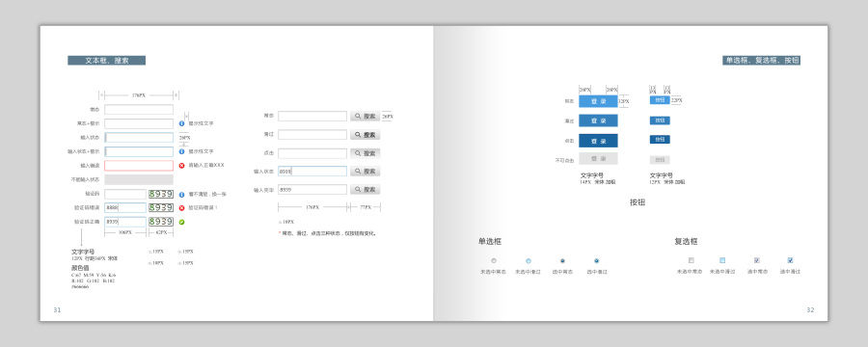Click the 提示性文字 hint in 常态+提示 row
This screenshot has height=347, width=868.
point(201,123)
